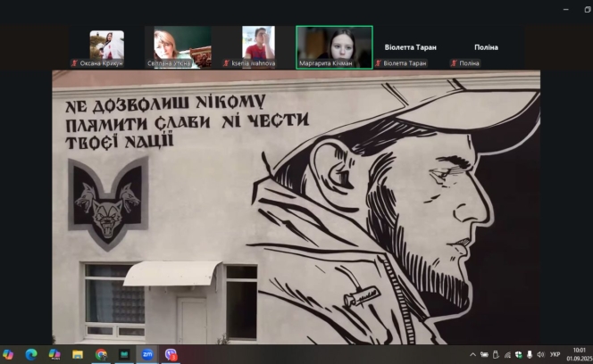Open Viber with the notification badge
Viewport: 593px width, 364px height.
tap(170, 354)
